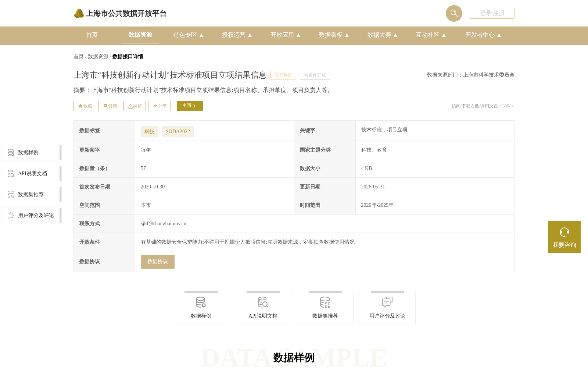Click sidebar API说明文档 label
Image resolution: width=588 pixels, height=368 pixels.
(33, 173)
